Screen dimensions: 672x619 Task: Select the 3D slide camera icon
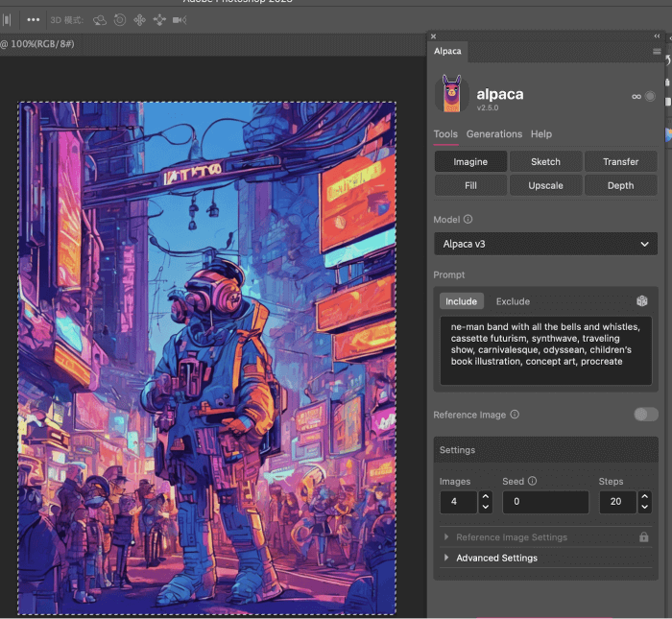coord(159,19)
